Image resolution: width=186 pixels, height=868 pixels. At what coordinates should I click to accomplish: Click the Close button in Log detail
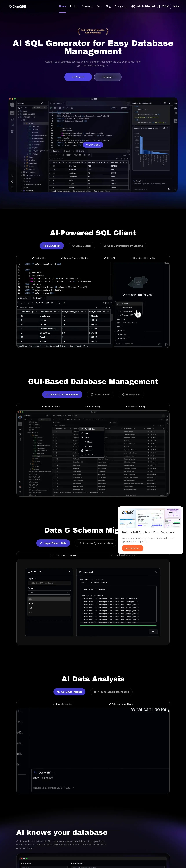click(x=153, y=631)
